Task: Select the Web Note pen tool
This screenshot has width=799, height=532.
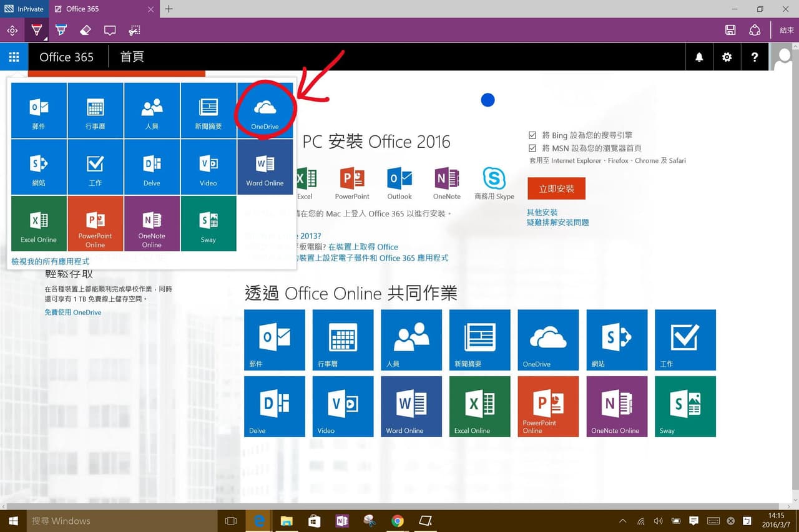Action: click(x=37, y=30)
